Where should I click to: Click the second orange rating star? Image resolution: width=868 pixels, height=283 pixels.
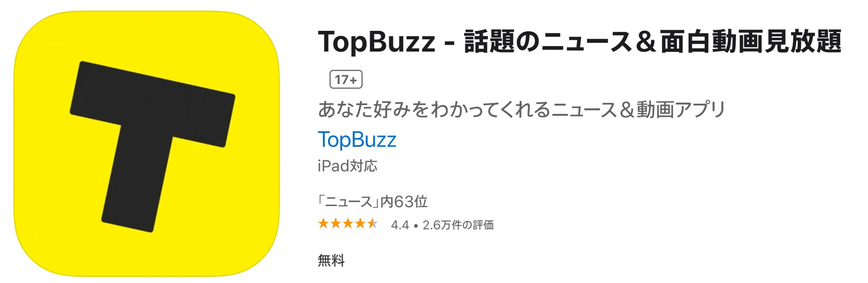click(x=336, y=224)
